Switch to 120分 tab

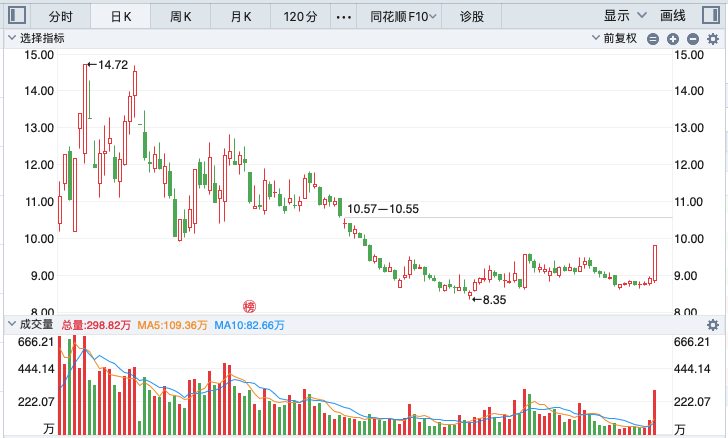300,17
